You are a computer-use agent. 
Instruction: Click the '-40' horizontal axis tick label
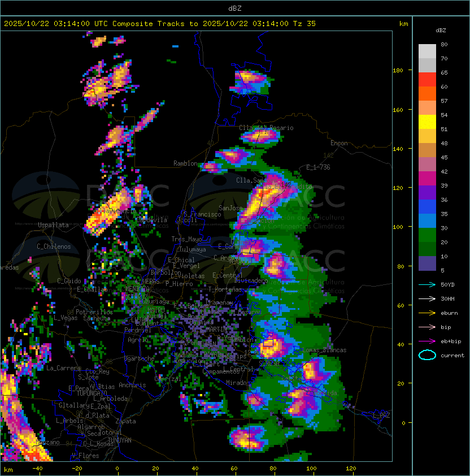[37, 469]
